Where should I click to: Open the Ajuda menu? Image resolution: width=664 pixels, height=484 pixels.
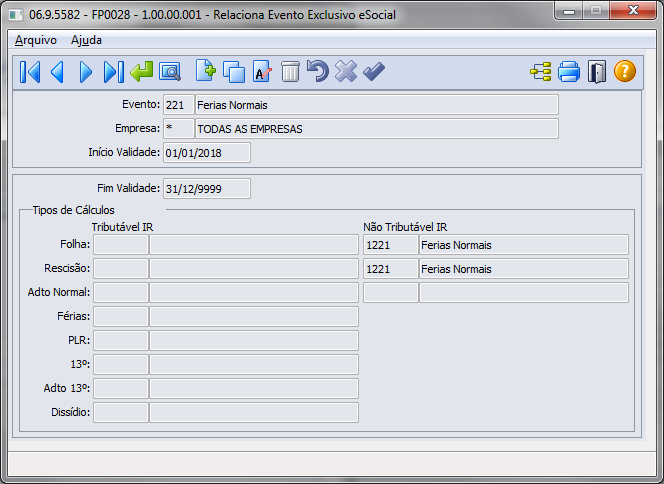tap(86, 40)
